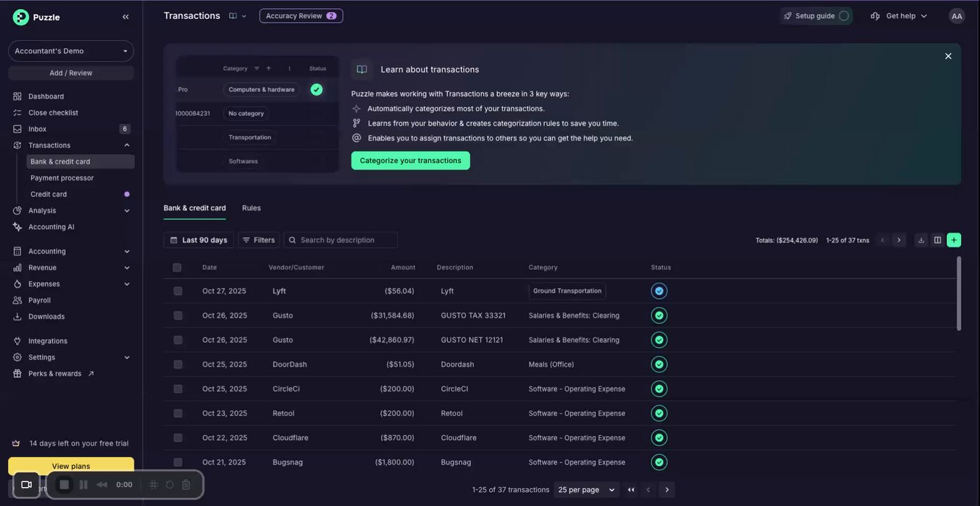This screenshot has height=506, width=980.
Task: Click the camera icon in recording bar
Action: [x=27, y=484]
